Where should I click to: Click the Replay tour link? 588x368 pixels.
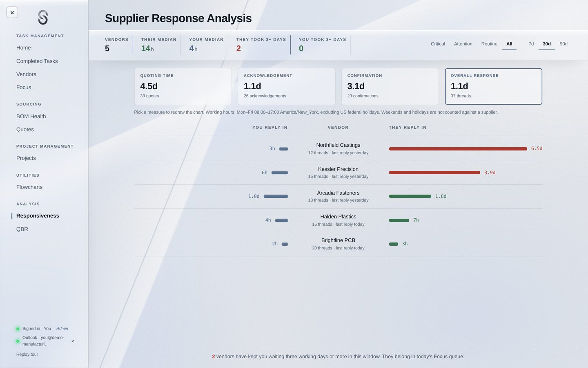[x=27, y=354]
